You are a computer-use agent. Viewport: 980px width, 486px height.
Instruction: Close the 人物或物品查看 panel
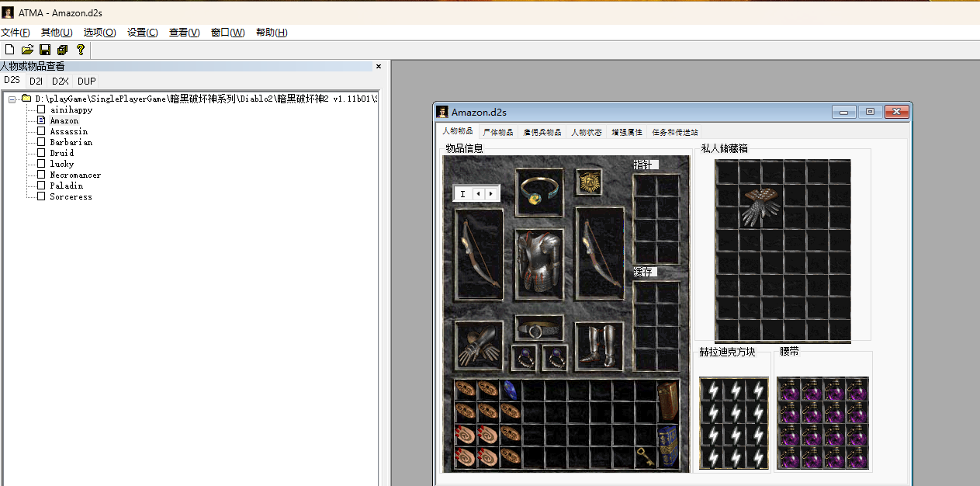click(x=379, y=66)
